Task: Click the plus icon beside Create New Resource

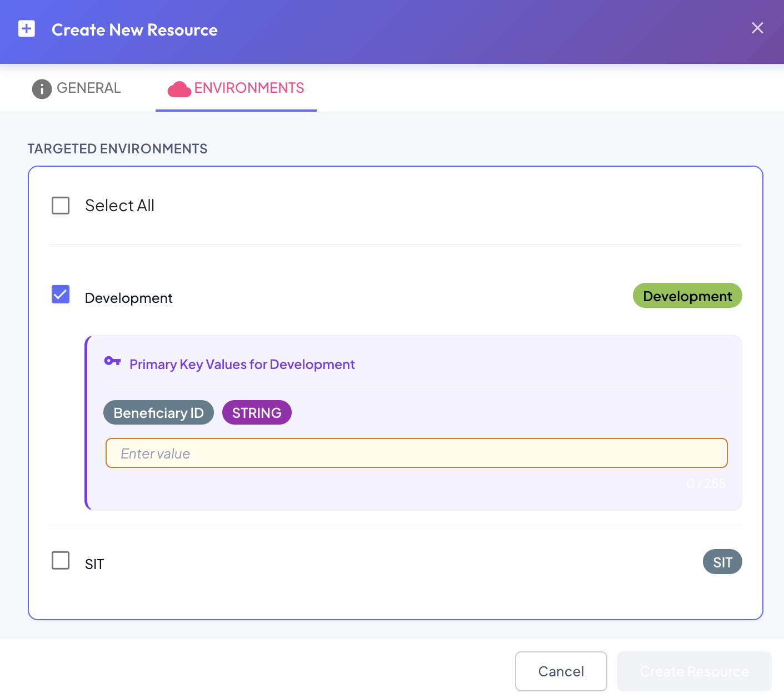Action: click(x=27, y=28)
